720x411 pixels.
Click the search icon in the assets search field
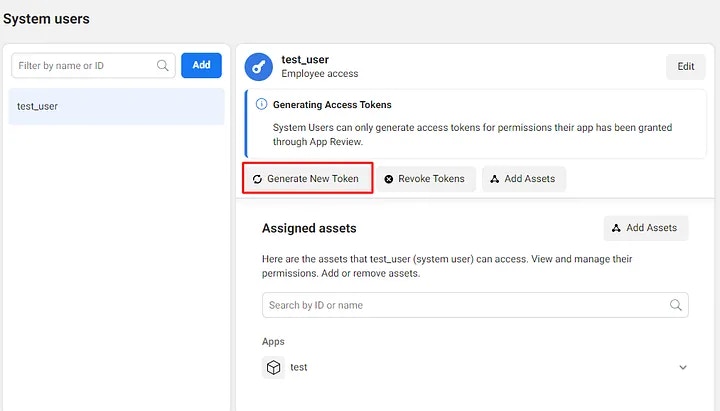point(675,305)
